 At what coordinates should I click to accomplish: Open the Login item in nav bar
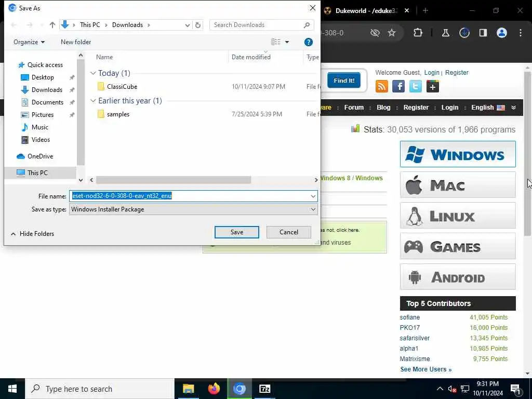coord(449,108)
